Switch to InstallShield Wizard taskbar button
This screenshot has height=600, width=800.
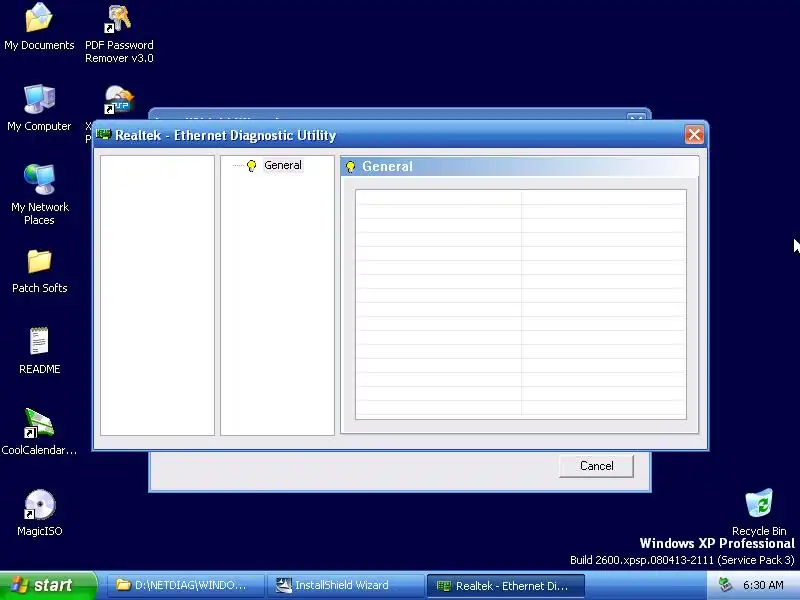click(x=344, y=585)
